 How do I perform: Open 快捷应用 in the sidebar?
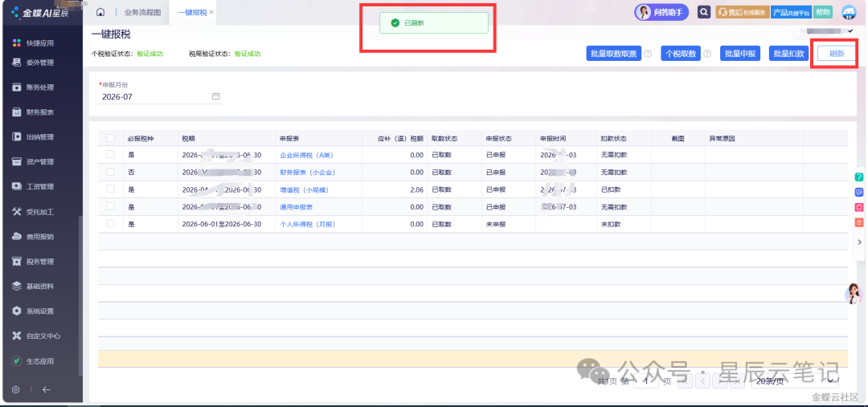pyautogui.click(x=33, y=43)
